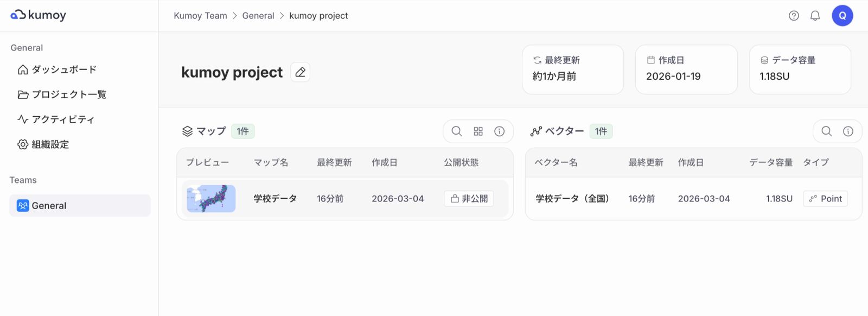Click the kumoy project breadcrumb
The width and height of the screenshot is (868, 316).
click(318, 16)
